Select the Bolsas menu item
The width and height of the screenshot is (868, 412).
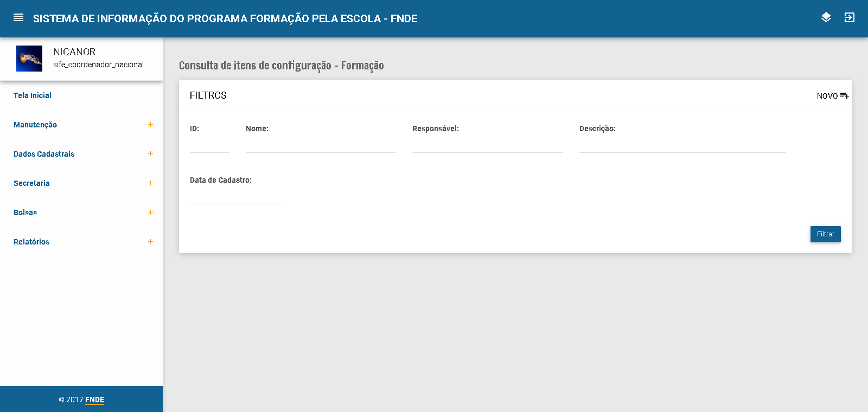tap(25, 213)
